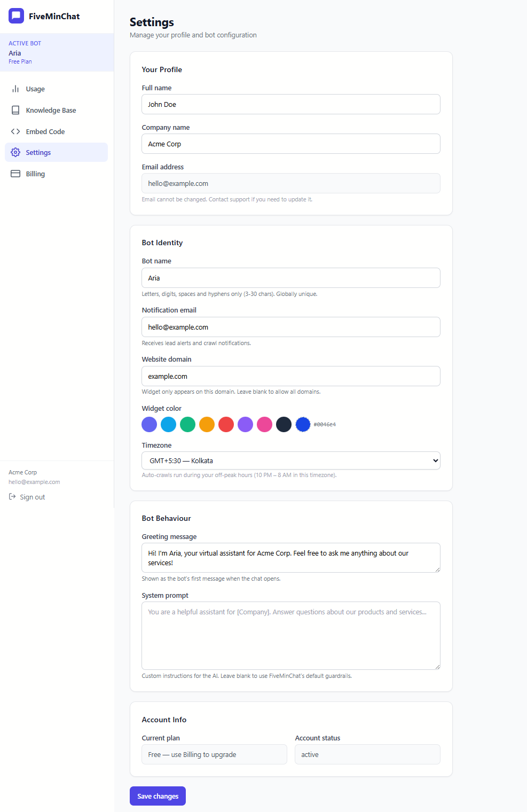This screenshot has width=527, height=812.
Task: Open the custom color picker swatch #0046e4
Action: (x=303, y=424)
